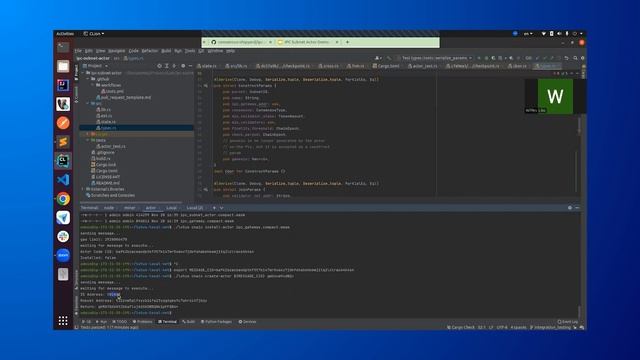Switch to the actor_test.rs editor tab
This screenshot has height=360, width=640.
click(423, 66)
